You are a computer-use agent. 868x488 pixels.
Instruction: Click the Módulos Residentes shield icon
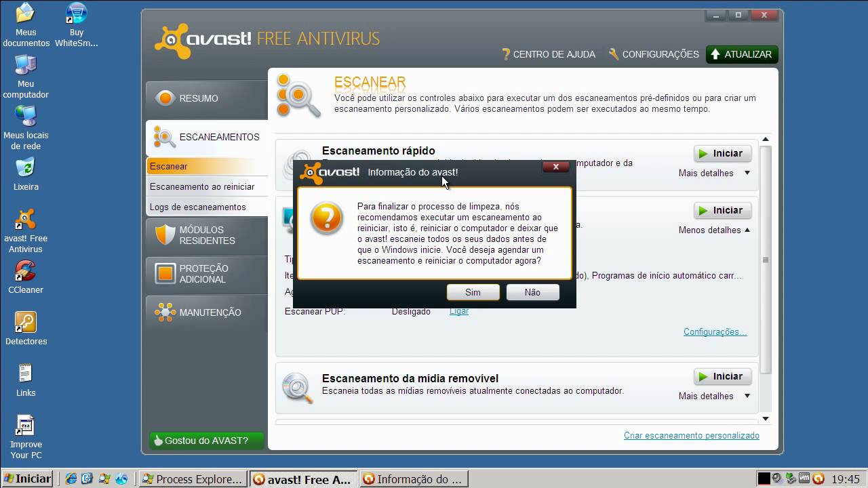[165, 235]
